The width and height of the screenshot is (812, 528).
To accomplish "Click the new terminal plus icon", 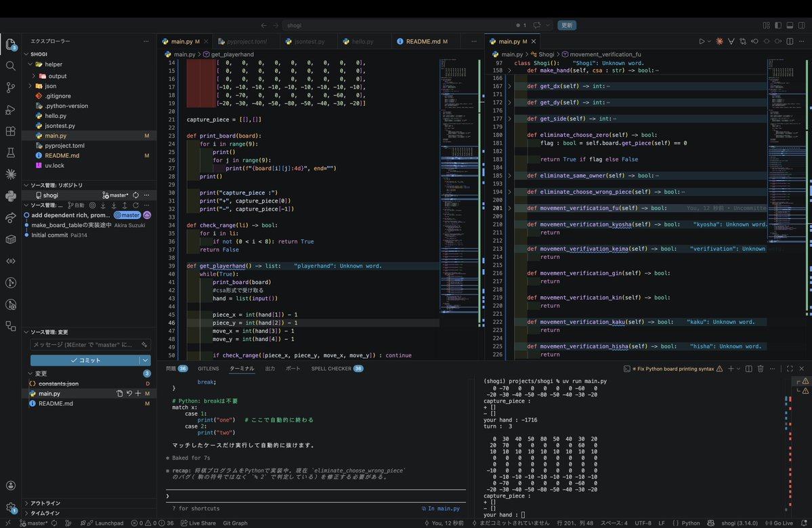I will coord(731,369).
